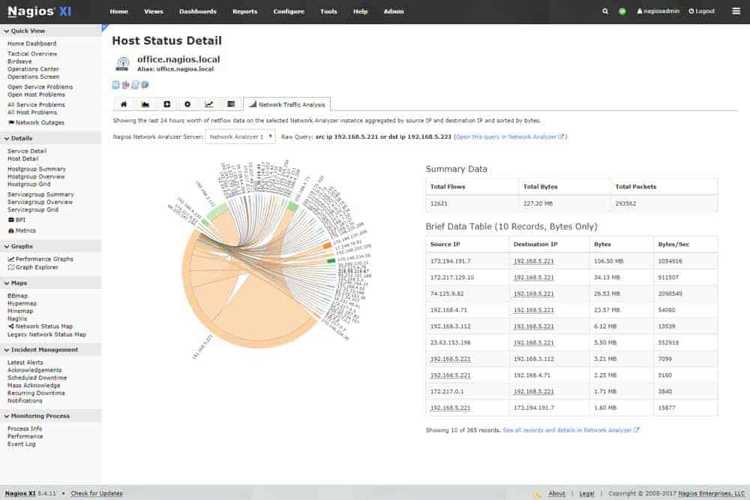Select the performance graphs tab icon
The width and height of the screenshot is (750, 500).
[145, 104]
